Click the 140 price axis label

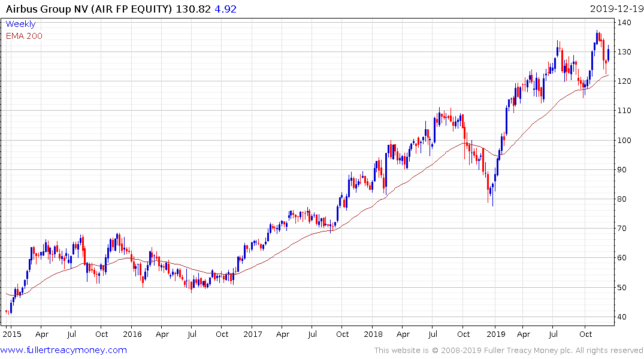(x=624, y=23)
